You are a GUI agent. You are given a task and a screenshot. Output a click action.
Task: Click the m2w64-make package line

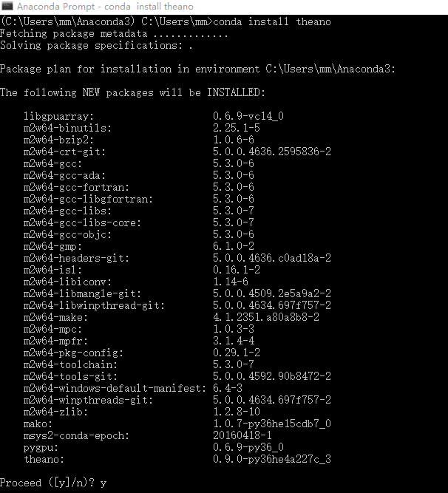172,317
